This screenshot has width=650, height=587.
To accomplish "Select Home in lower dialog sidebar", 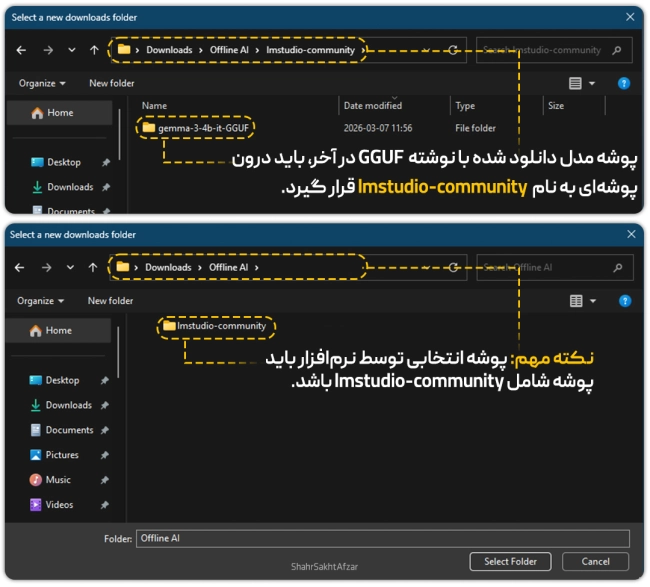I will pos(58,330).
